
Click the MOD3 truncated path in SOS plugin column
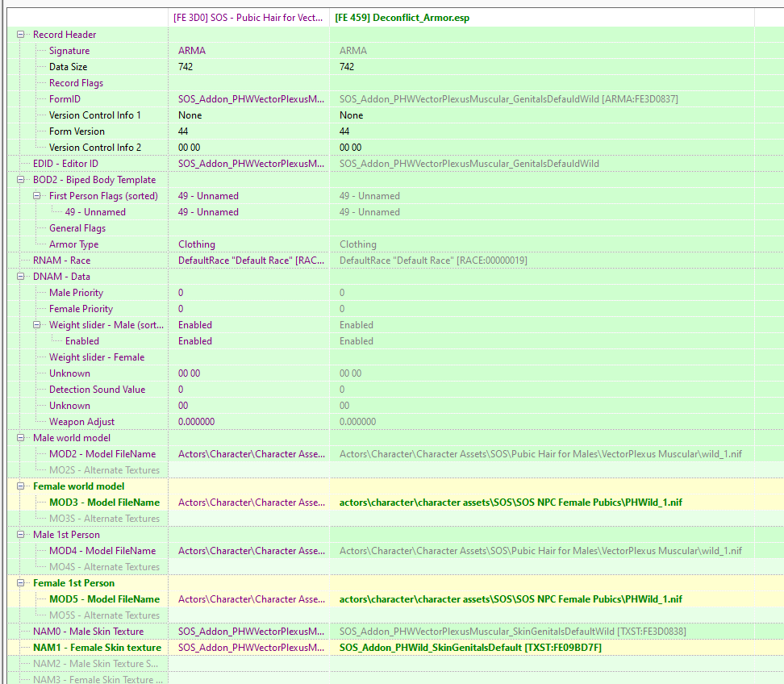[x=251, y=503]
